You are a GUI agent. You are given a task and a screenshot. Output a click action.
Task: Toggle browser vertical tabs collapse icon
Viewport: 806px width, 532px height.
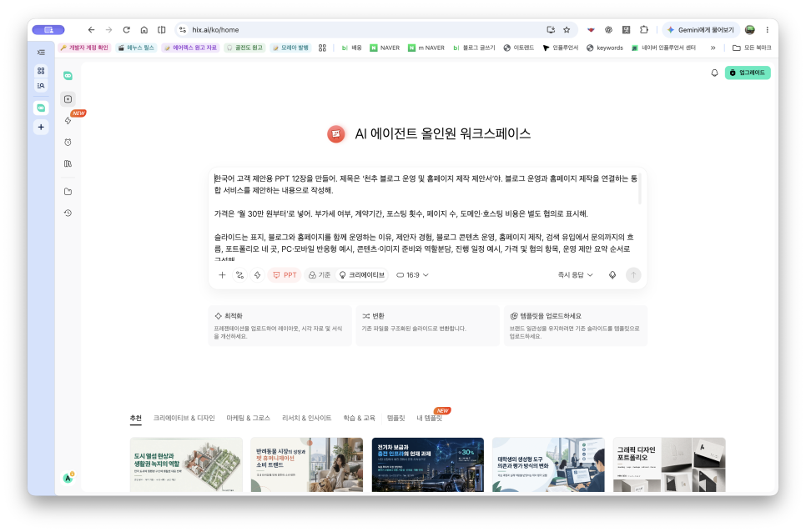click(41, 53)
